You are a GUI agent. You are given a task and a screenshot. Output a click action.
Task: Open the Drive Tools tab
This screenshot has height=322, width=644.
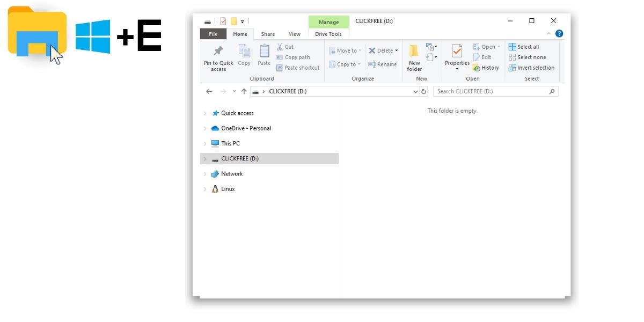328,34
